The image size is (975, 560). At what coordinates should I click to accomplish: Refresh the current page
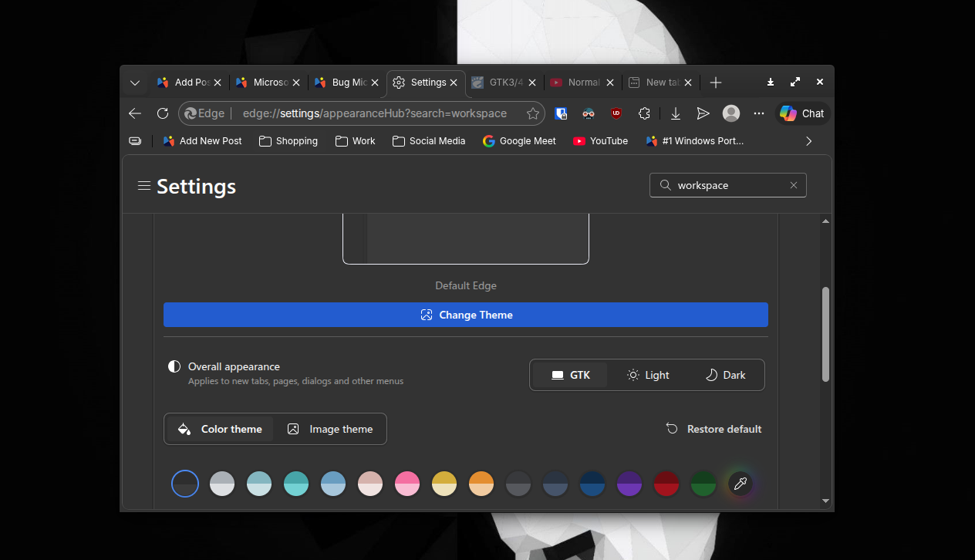[163, 113]
